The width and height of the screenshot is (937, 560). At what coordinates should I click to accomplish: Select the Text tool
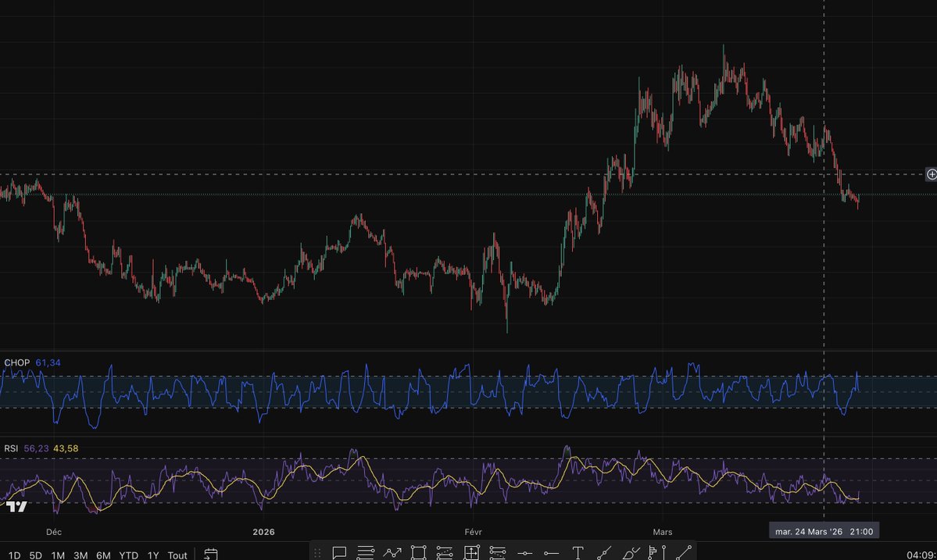tap(578, 554)
